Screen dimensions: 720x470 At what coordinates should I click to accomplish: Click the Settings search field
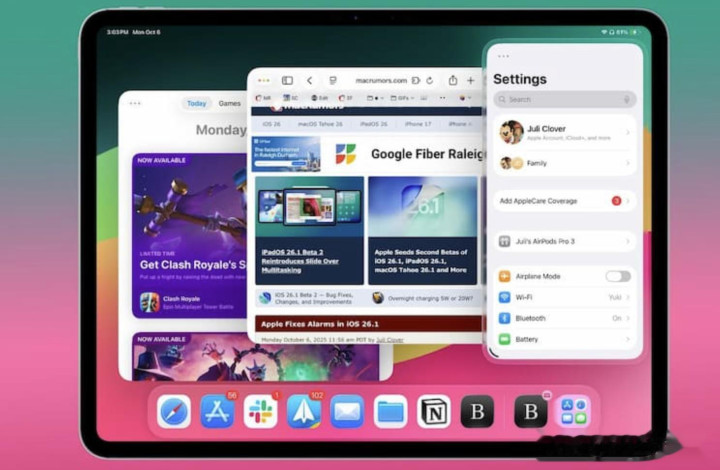[x=565, y=100]
